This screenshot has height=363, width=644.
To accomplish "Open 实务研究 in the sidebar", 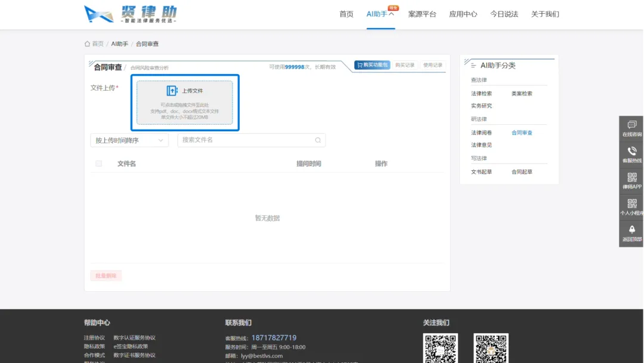I will (x=481, y=106).
